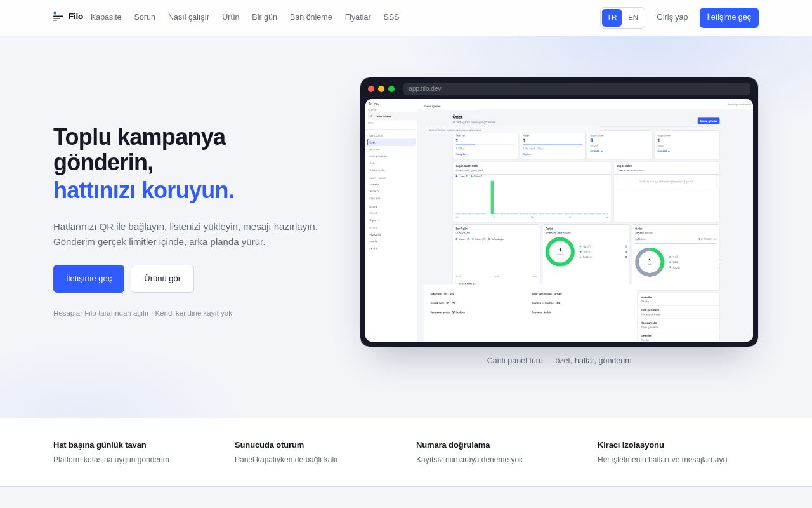
Task: Click the app.filo.dev address bar
Action: 577,89
